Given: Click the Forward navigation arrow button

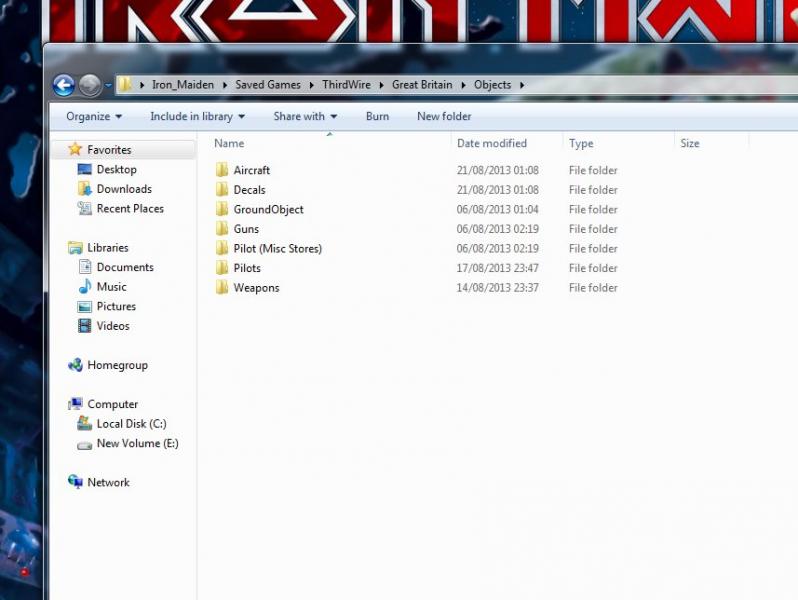Looking at the screenshot, I should pyautogui.click(x=90, y=85).
